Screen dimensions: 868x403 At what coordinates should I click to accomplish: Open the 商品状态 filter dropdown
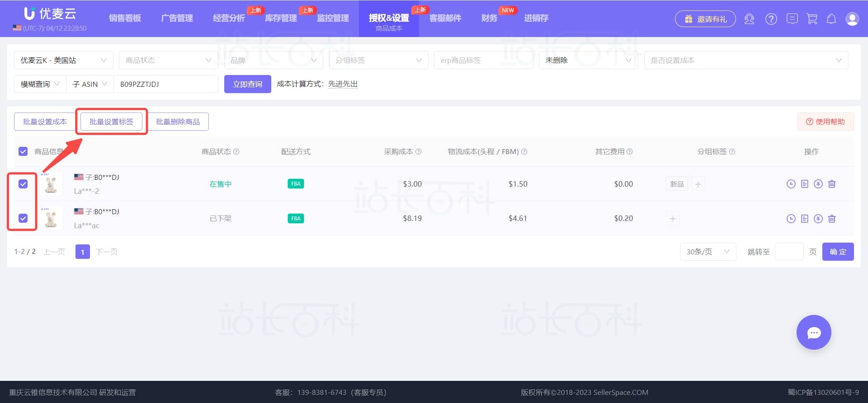coord(168,60)
